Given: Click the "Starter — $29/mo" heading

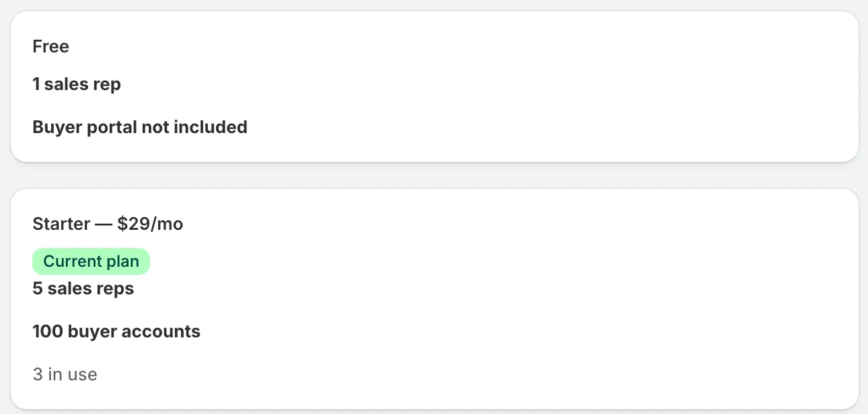Looking at the screenshot, I should click(x=108, y=224).
